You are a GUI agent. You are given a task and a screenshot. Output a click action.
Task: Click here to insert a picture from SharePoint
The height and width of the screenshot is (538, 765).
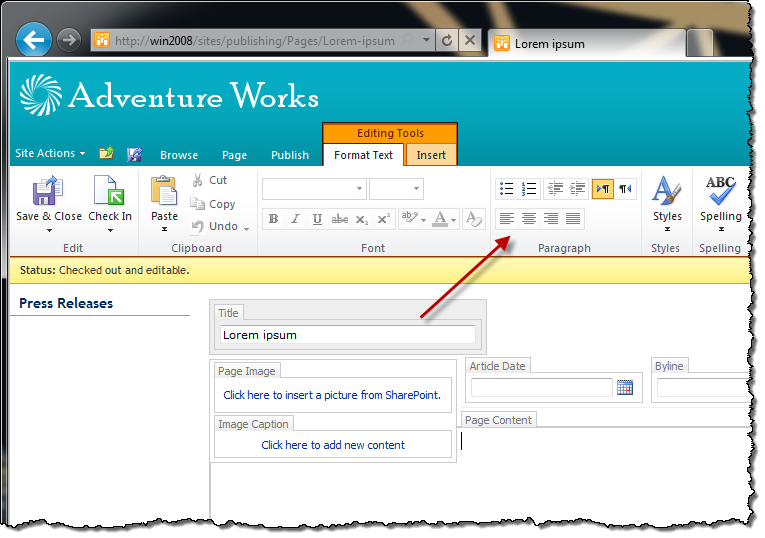pyautogui.click(x=332, y=395)
